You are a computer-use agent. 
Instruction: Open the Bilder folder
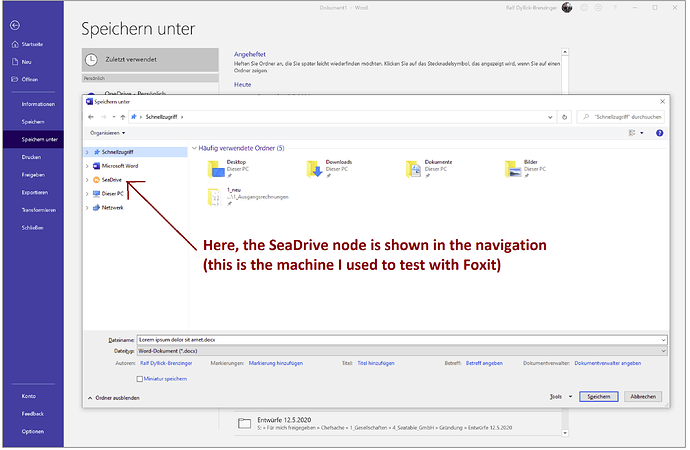(514, 168)
